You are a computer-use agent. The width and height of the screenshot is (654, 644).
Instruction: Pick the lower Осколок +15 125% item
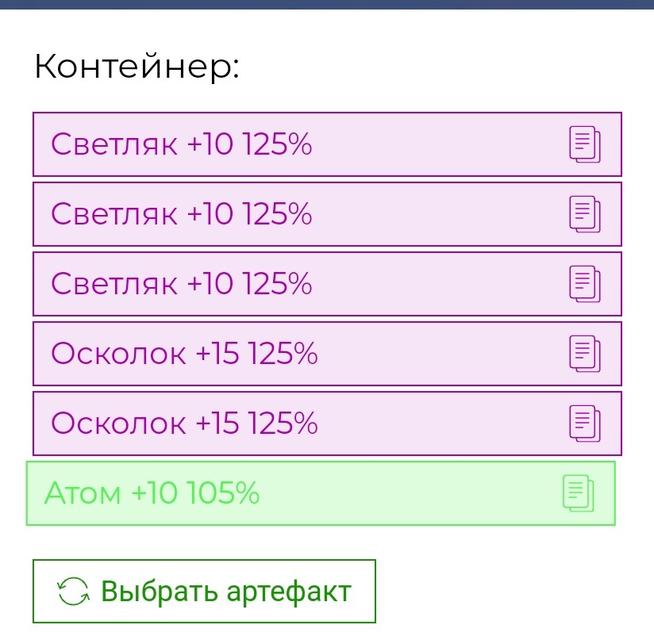(328, 423)
